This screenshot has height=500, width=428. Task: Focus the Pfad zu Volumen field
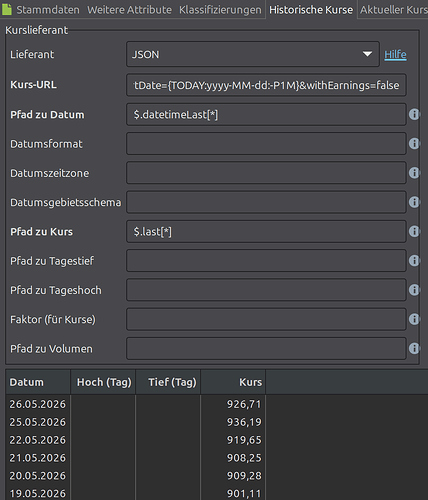pos(266,349)
